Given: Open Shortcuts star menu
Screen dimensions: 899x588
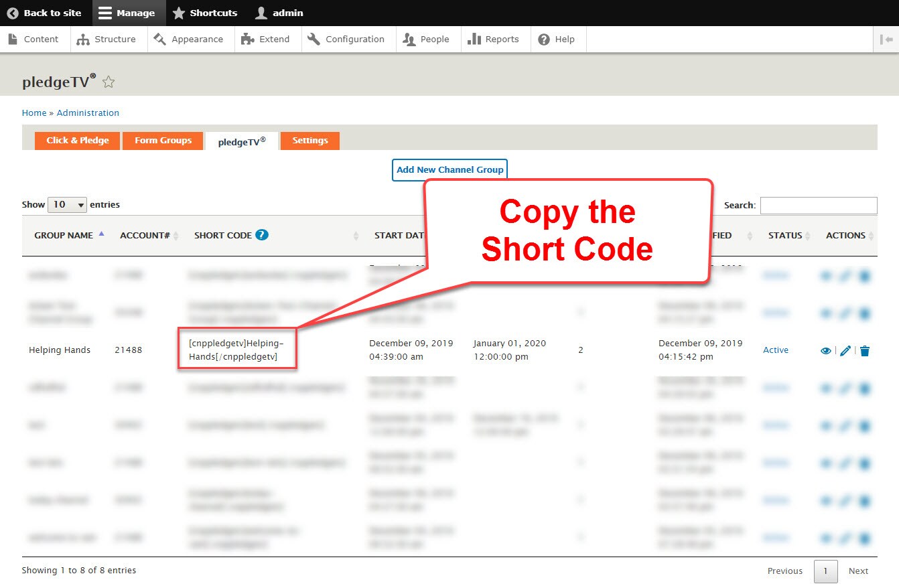Looking at the screenshot, I should point(205,13).
